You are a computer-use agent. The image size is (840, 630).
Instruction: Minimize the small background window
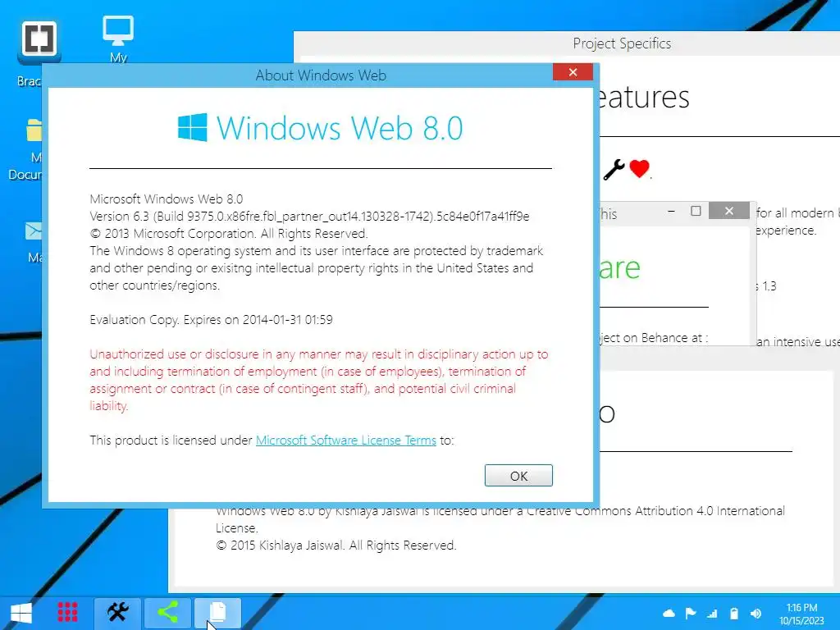tap(671, 211)
